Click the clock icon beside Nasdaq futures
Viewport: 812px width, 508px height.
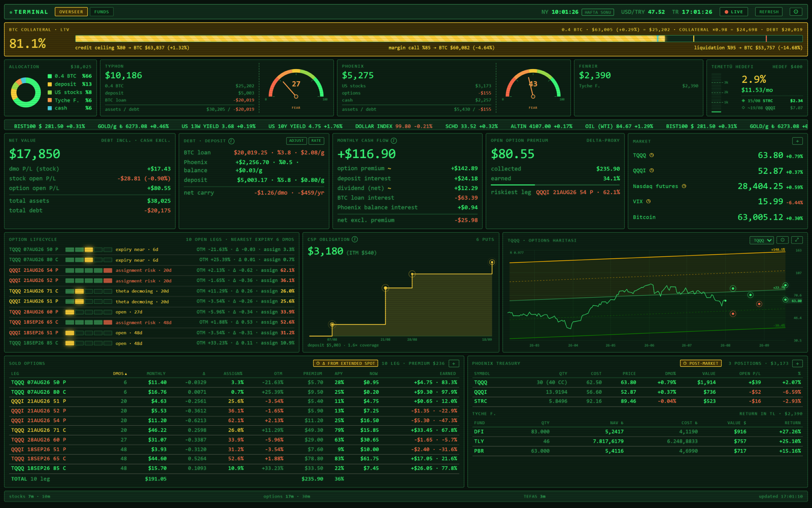pos(684,186)
